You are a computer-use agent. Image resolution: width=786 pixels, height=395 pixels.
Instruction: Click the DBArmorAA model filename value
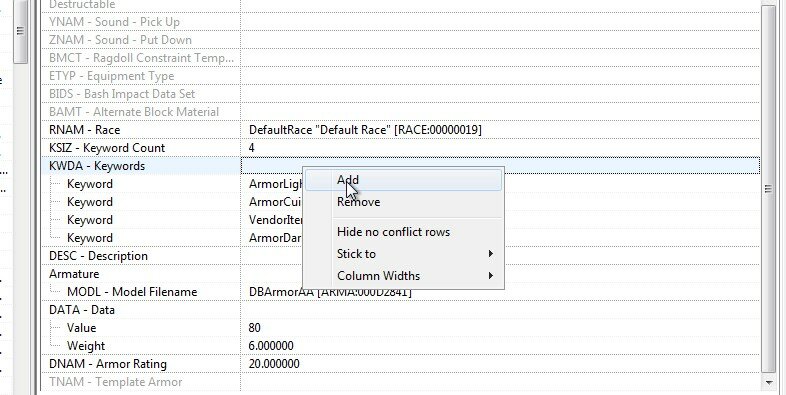pos(330,292)
